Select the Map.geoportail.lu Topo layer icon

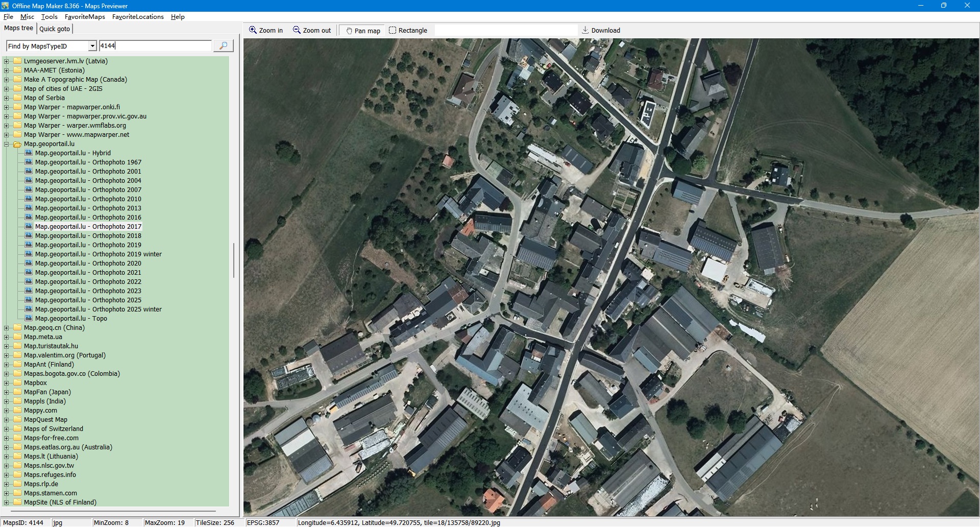(29, 318)
